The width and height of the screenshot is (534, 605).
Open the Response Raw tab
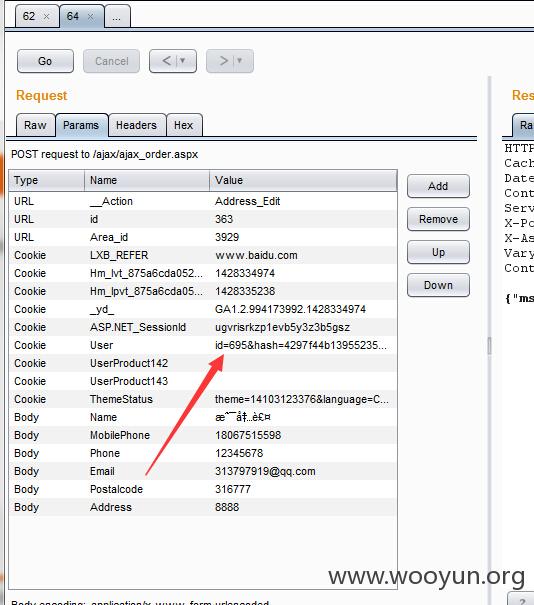(x=524, y=125)
